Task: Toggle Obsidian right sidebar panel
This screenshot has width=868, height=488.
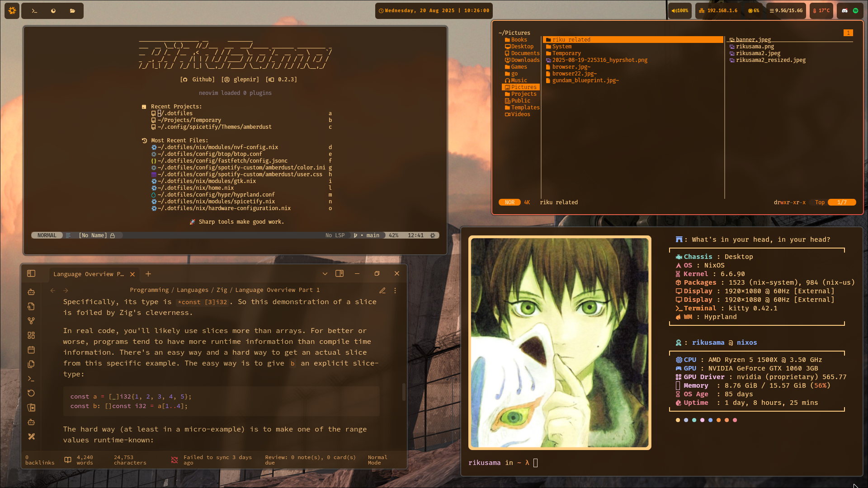Action: click(x=340, y=273)
